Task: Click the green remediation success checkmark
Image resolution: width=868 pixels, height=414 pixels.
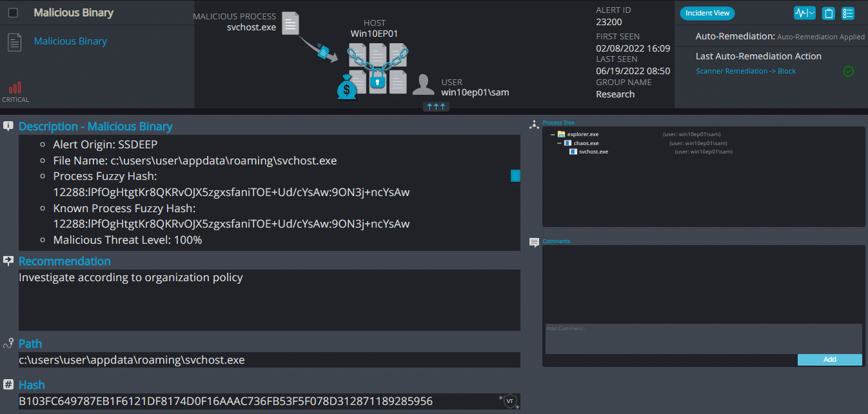Action: [x=849, y=71]
